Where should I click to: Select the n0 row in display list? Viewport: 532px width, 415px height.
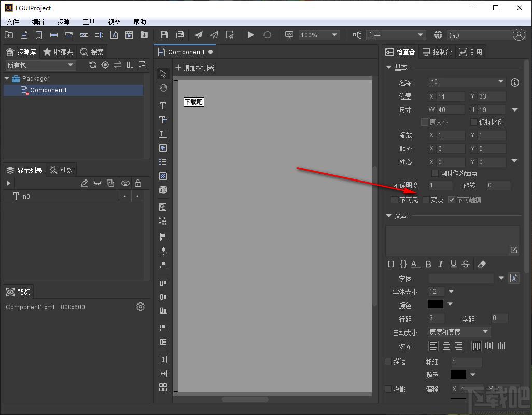pos(73,196)
